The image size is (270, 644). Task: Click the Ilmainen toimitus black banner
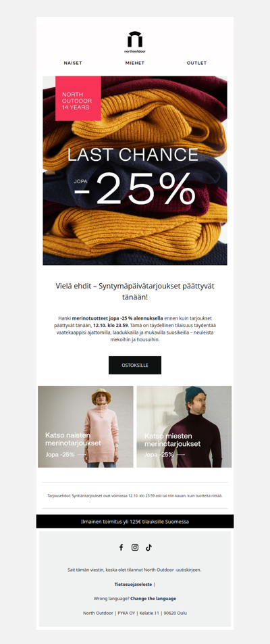(135, 521)
